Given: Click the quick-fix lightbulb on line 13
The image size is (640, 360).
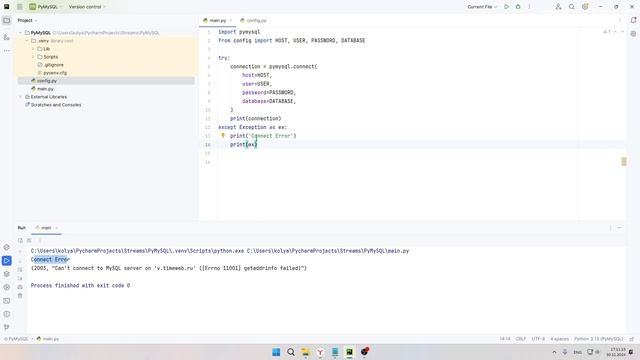Looking at the screenshot, I should [x=223, y=136].
